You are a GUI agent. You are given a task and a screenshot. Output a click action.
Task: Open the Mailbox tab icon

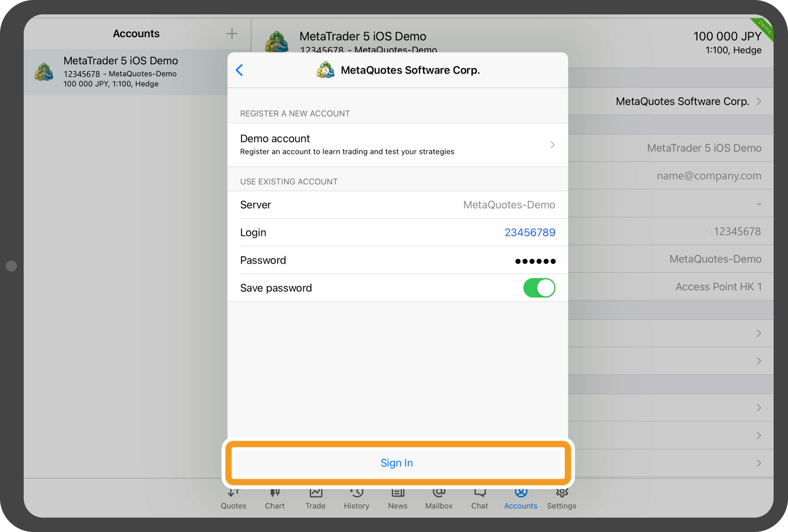click(439, 494)
